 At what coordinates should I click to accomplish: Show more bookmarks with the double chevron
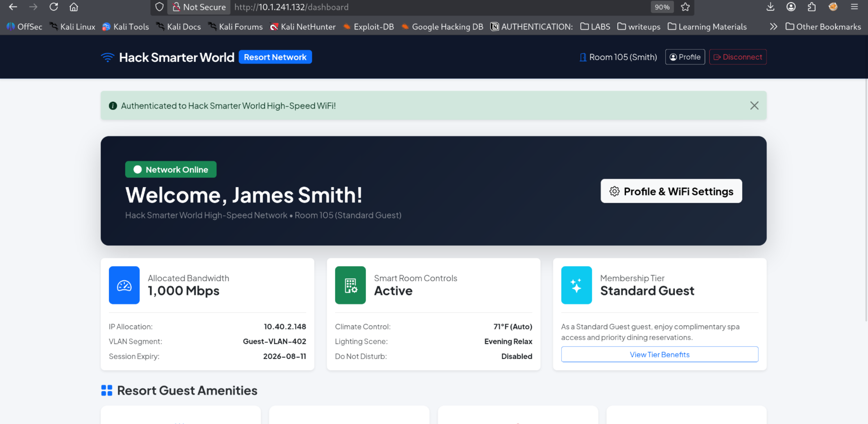tap(773, 27)
